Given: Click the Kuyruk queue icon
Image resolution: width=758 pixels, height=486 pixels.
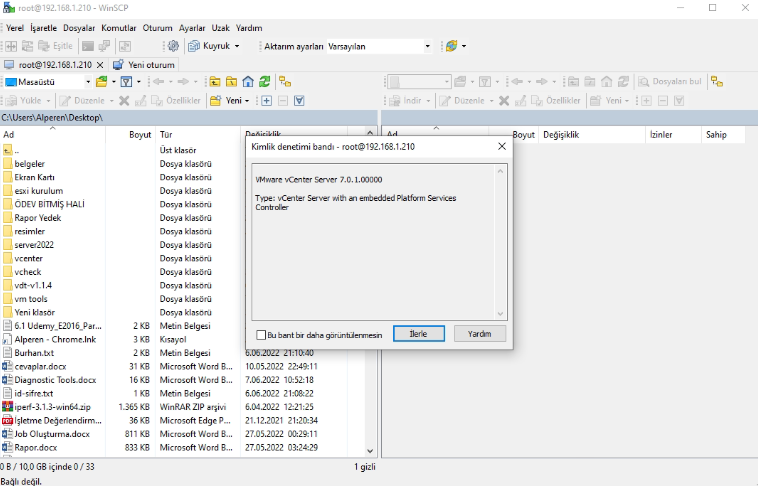Looking at the screenshot, I should [x=194, y=46].
